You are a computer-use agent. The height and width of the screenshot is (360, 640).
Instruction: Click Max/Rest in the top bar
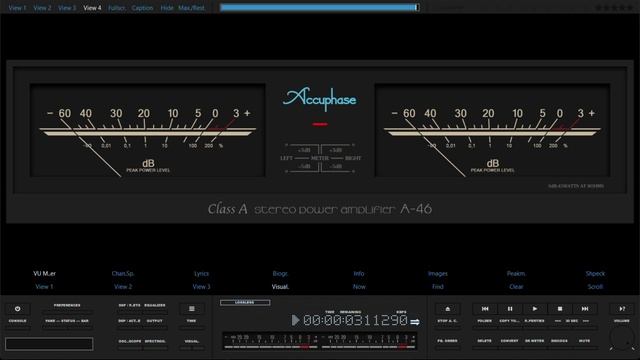(x=191, y=8)
